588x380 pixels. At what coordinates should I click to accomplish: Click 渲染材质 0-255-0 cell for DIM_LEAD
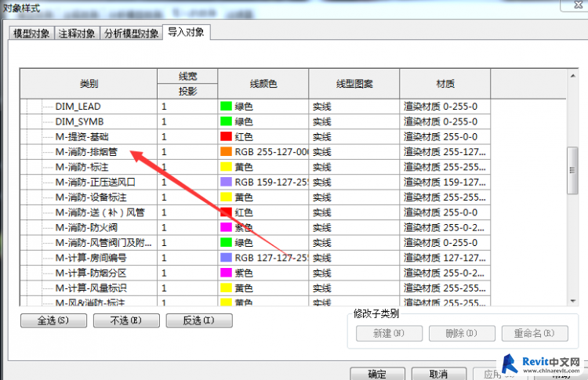pos(445,107)
